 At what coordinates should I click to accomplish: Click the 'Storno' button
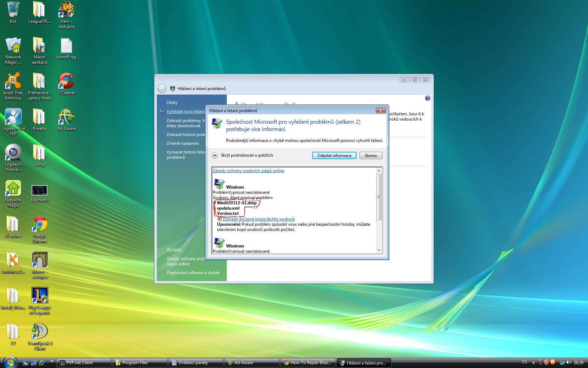tap(371, 156)
